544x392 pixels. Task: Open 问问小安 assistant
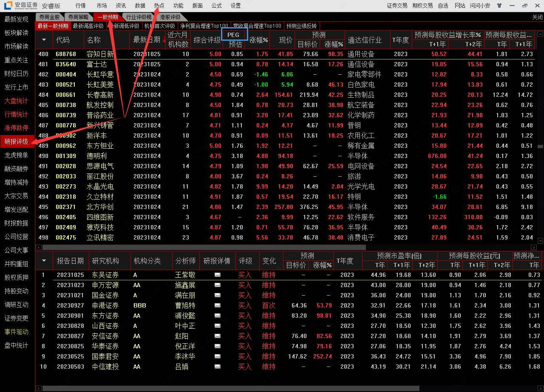[480, 6]
